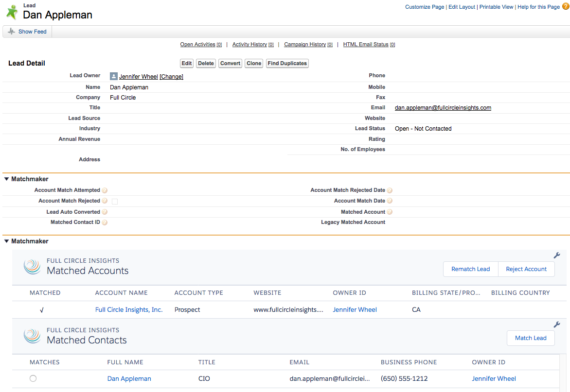
Task: Open Jennifer Wheel in Matched Contacts row
Action: pos(494,378)
